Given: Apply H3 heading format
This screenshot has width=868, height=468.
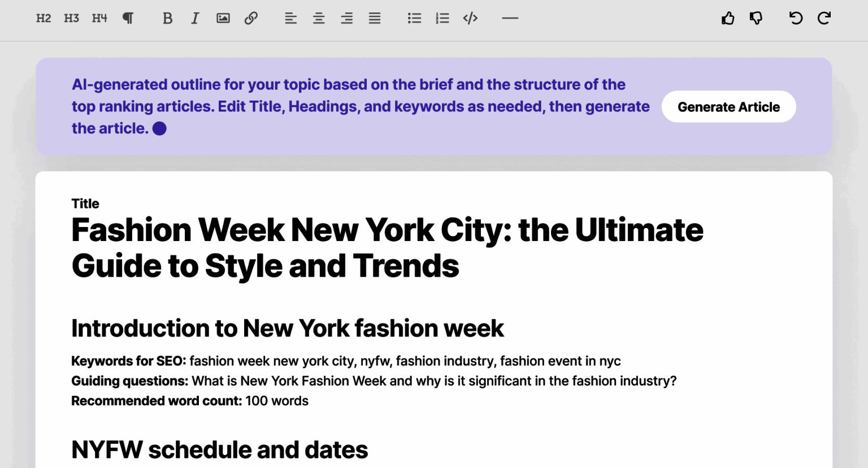Looking at the screenshot, I should pos(71,18).
